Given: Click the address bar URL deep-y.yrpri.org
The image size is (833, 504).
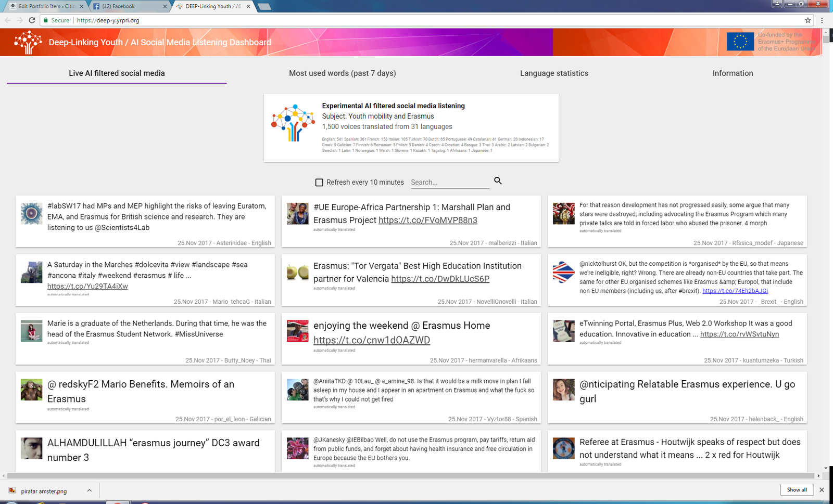Looking at the screenshot, I should (108, 20).
